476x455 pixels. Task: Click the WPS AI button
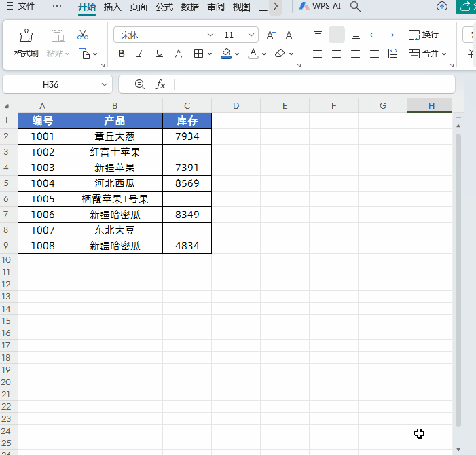click(x=320, y=6)
